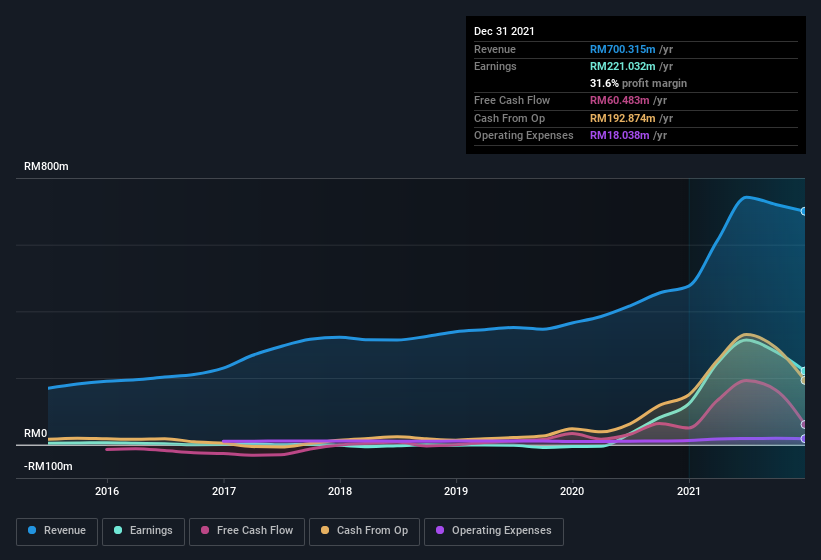The width and height of the screenshot is (821, 560).
Task: Click the 2021 x-axis label
Action: click(x=689, y=491)
